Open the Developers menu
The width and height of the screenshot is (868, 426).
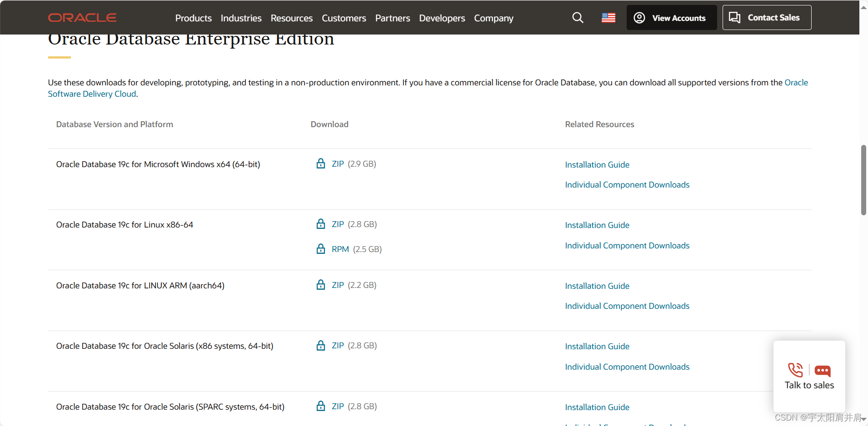click(442, 18)
